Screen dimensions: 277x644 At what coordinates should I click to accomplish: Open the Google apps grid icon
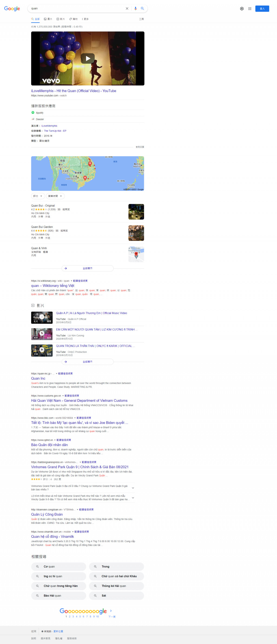pyautogui.click(x=250, y=9)
